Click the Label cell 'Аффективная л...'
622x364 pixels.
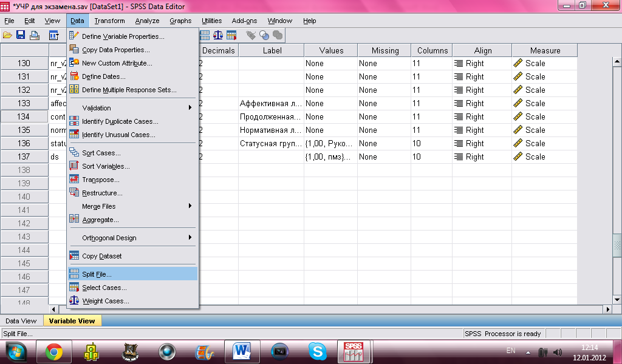point(272,103)
